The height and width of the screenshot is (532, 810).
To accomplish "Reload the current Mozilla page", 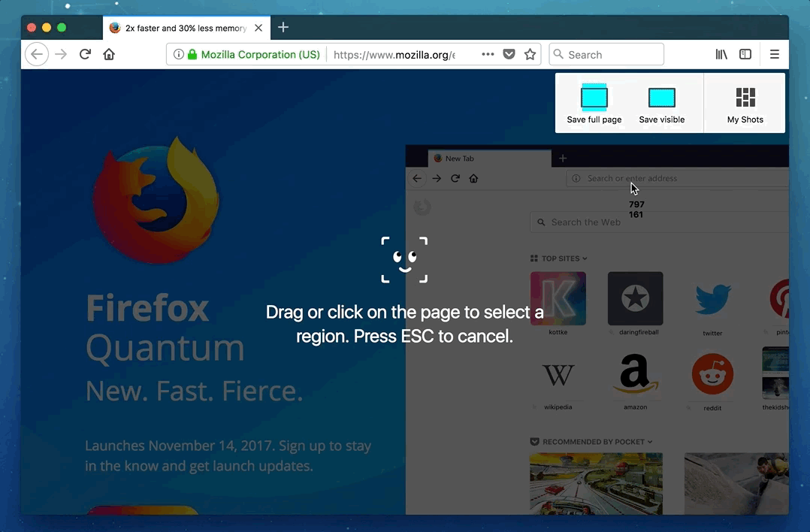I will coord(85,54).
